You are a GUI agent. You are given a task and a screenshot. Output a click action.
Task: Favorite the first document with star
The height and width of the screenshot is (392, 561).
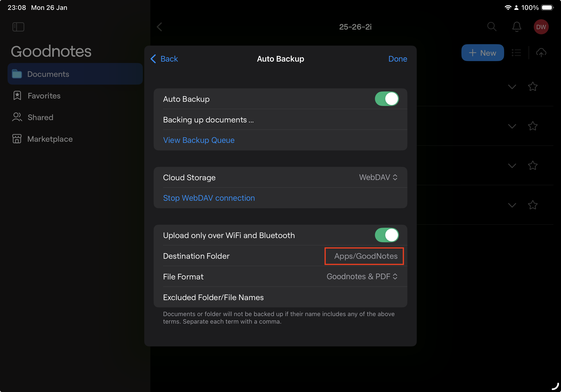(532, 86)
